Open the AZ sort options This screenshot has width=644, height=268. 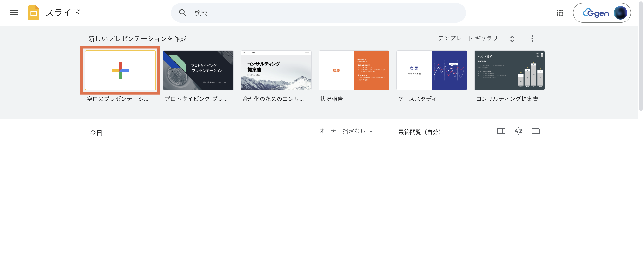pyautogui.click(x=518, y=131)
